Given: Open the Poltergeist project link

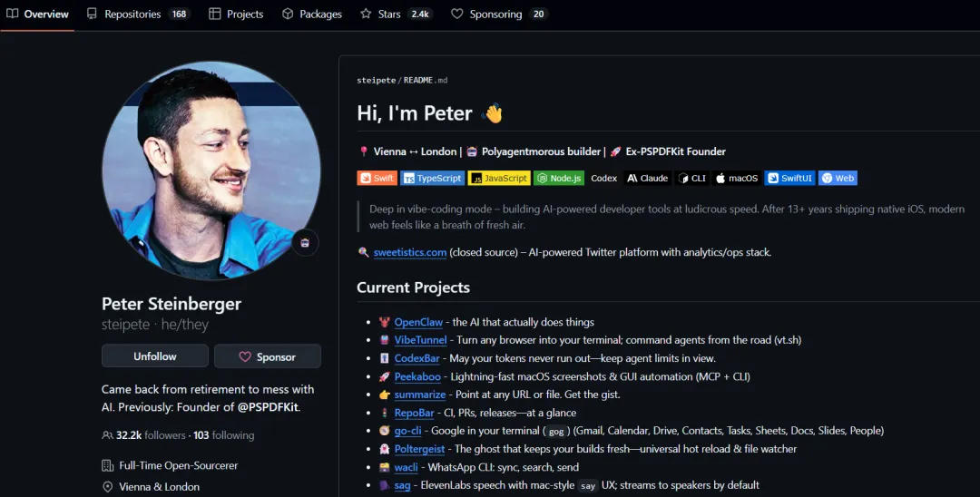Looking at the screenshot, I should coord(419,449).
